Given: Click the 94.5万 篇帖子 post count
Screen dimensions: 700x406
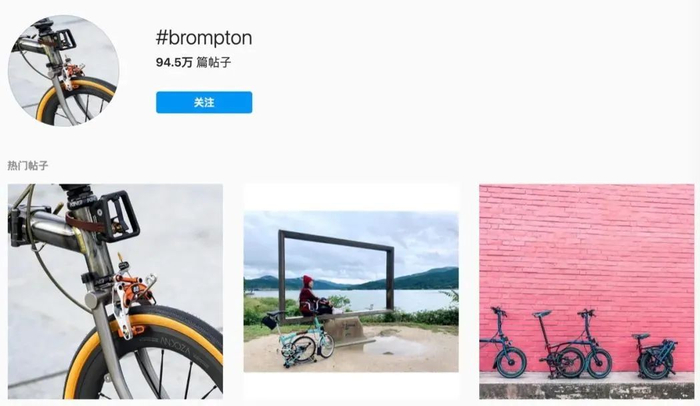Looking at the screenshot, I should click(193, 63).
